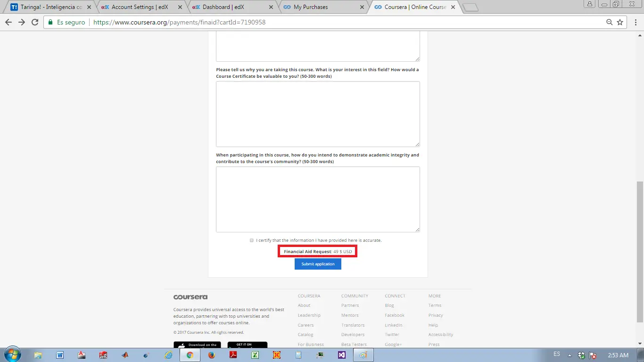The width and height of the screenshot is (644, 362).
Task: Launch Windows Explorer from taskbar
Action: [38, 355]
